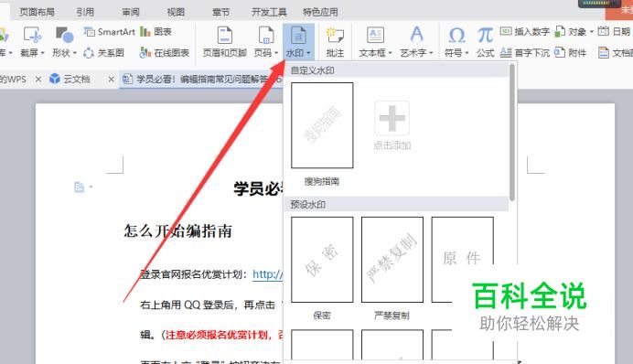Select the 搜狗指南 custom watermark thumbnail
Viewport: 633px width, 364px height.
click(322, 125)
